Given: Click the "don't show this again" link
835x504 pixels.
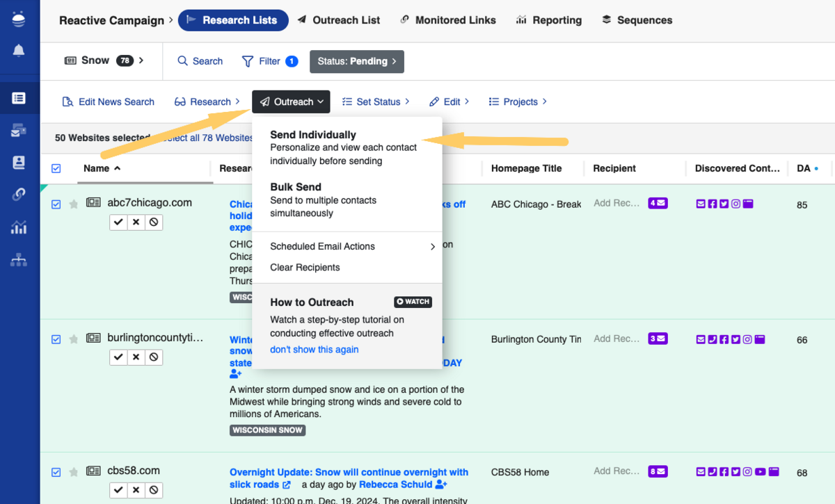Looking at the screenshot, I should [x=315, y=350].
